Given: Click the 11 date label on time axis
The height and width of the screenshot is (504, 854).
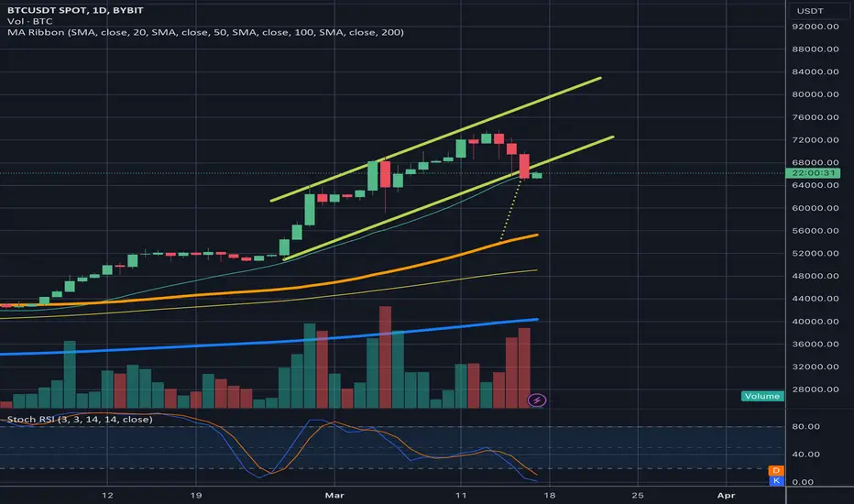Looking at the screenshot, I should tap(461, 495).
